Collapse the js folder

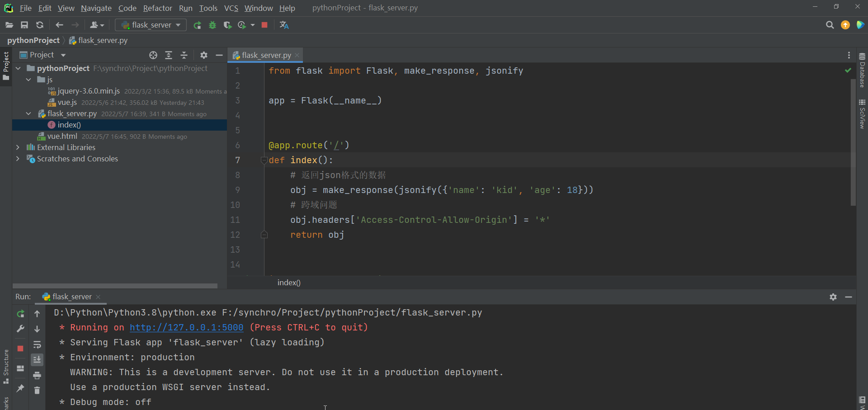28,80
